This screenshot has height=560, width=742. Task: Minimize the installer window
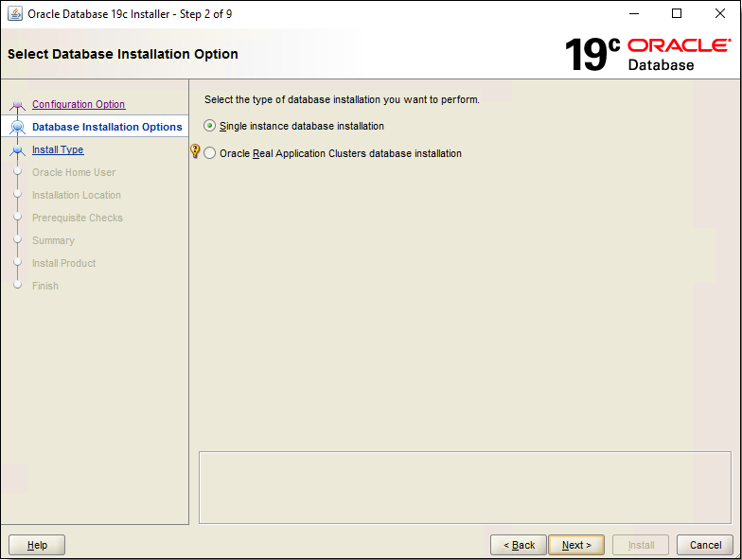click(634, 13)
